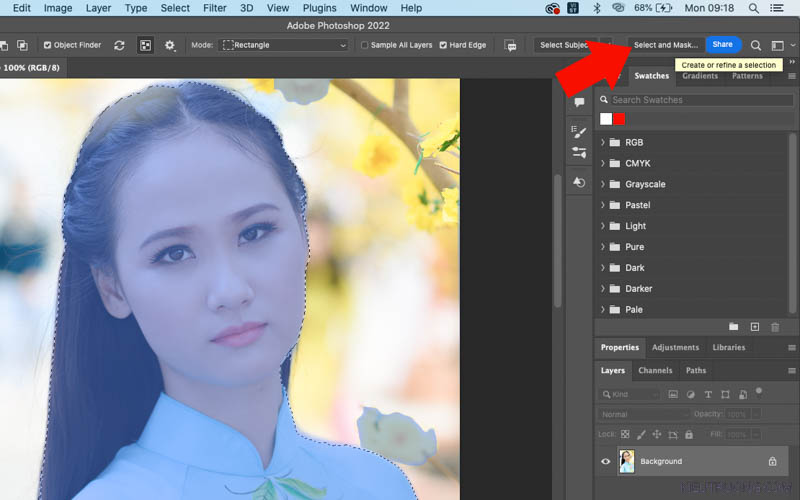Click the Search Swatches input field

(x=702, y=100)
